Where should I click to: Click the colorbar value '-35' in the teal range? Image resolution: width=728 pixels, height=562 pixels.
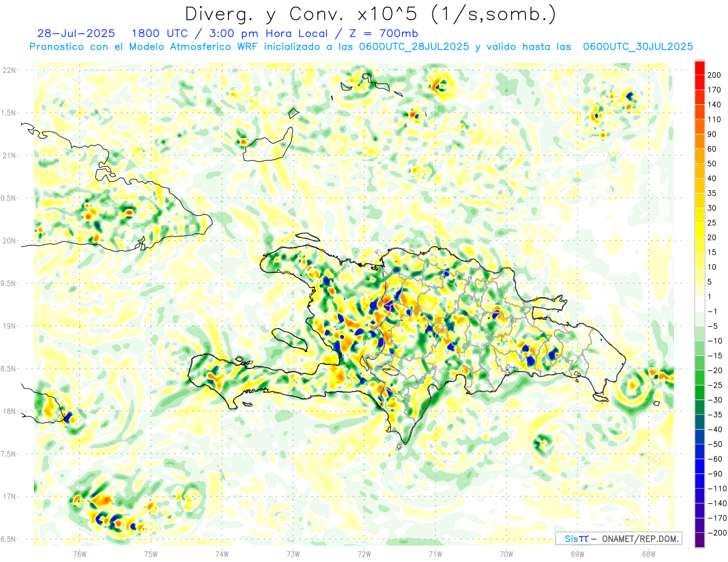point(716,415)
